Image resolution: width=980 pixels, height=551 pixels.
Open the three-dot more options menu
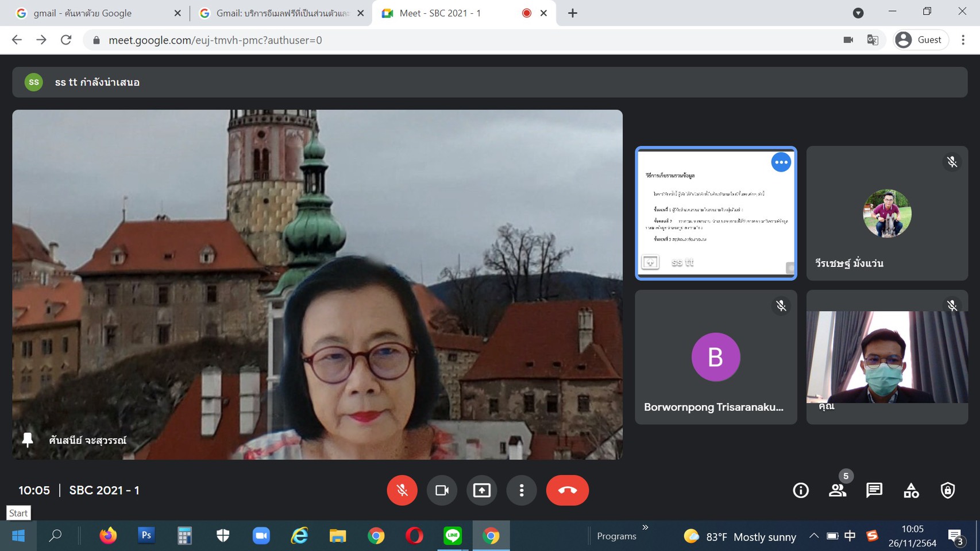pyautogui.click(x=521, y=490)
